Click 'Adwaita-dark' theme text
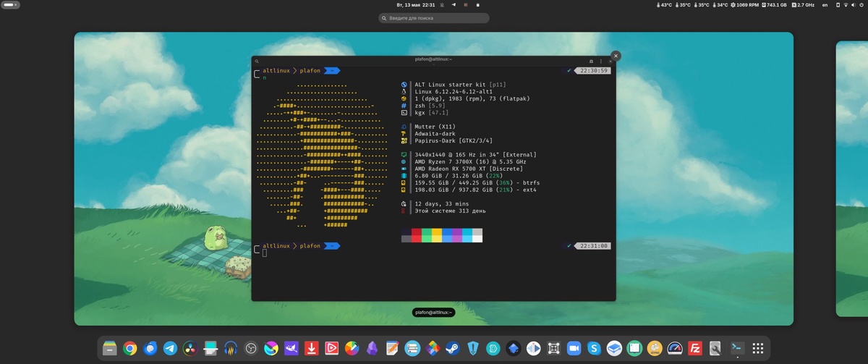868x364 pixels. (436, 134)
